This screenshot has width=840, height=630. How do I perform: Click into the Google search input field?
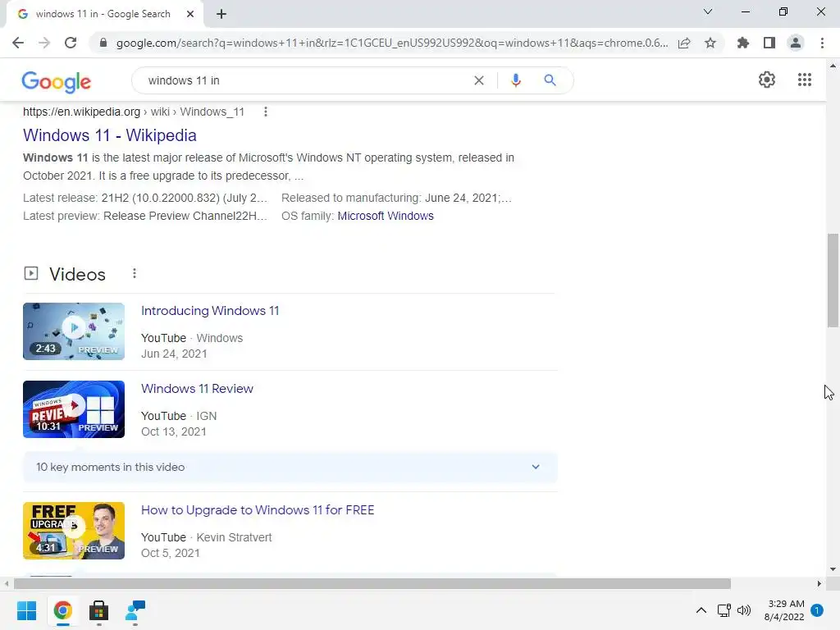(305, 80)
